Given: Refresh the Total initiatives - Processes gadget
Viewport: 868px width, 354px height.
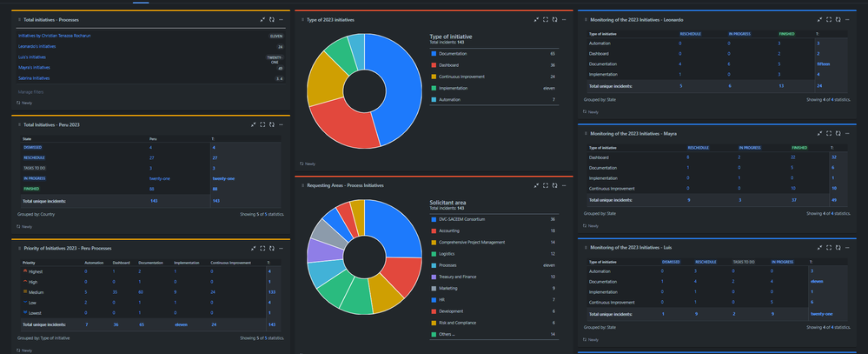Looking at the screenshot, I should click(x=272, y=19).
